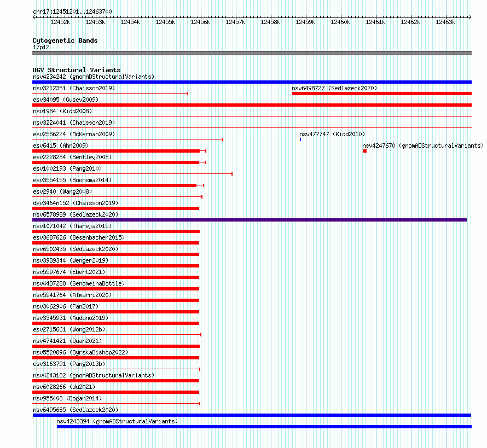Click the Cytogenetic Bands track title
This screenshot has height=448, width=487.
tap(65, 40)
